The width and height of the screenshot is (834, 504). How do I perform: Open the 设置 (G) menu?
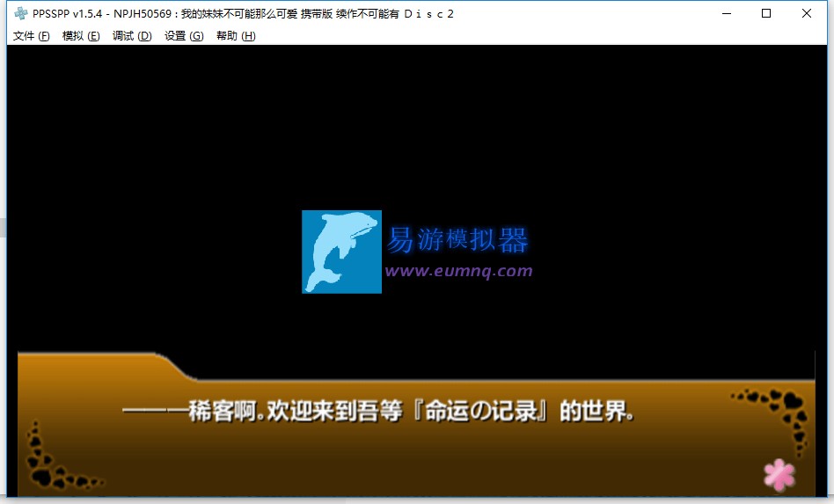coord(184,35)
